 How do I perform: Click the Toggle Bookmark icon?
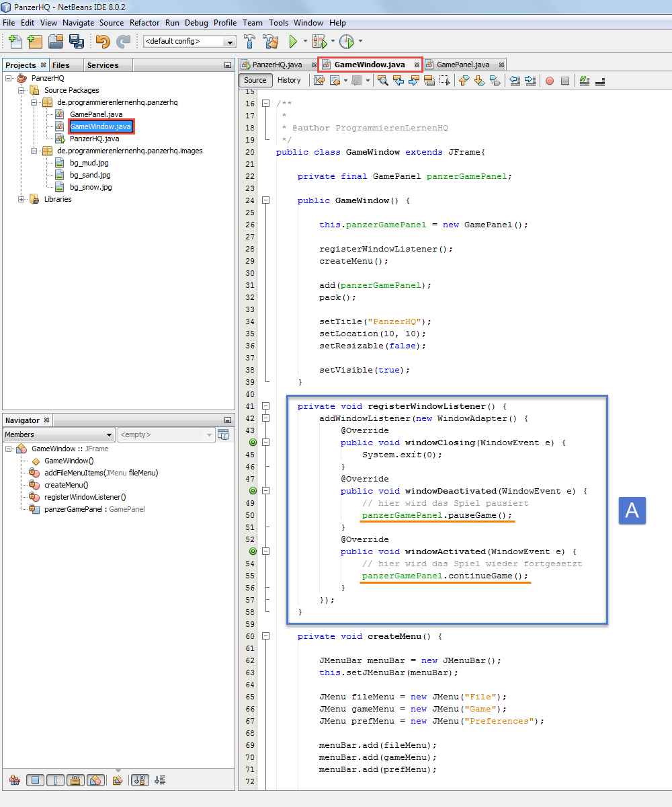[x=495, y=81]
